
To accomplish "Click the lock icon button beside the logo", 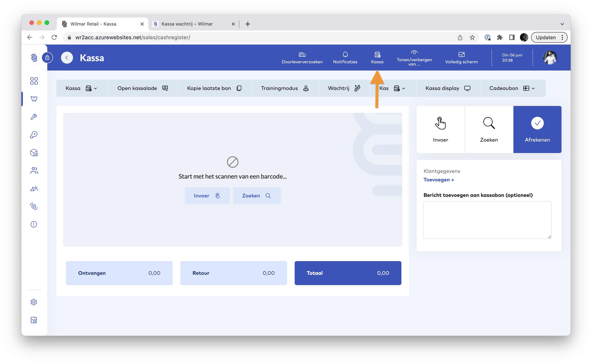I will (47, 58).
